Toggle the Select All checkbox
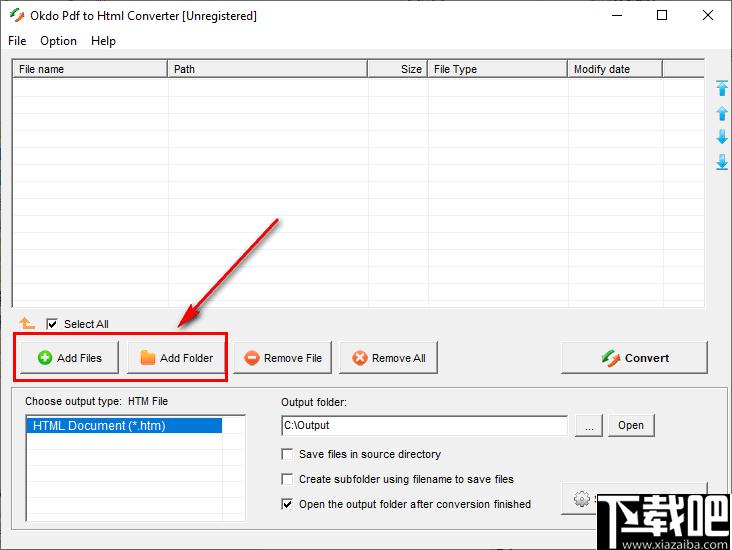 [x=52, y=324]
